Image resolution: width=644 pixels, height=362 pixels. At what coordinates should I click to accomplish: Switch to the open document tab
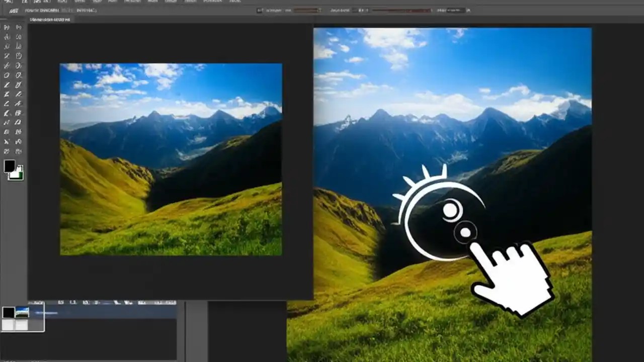[x=50, y=19]
